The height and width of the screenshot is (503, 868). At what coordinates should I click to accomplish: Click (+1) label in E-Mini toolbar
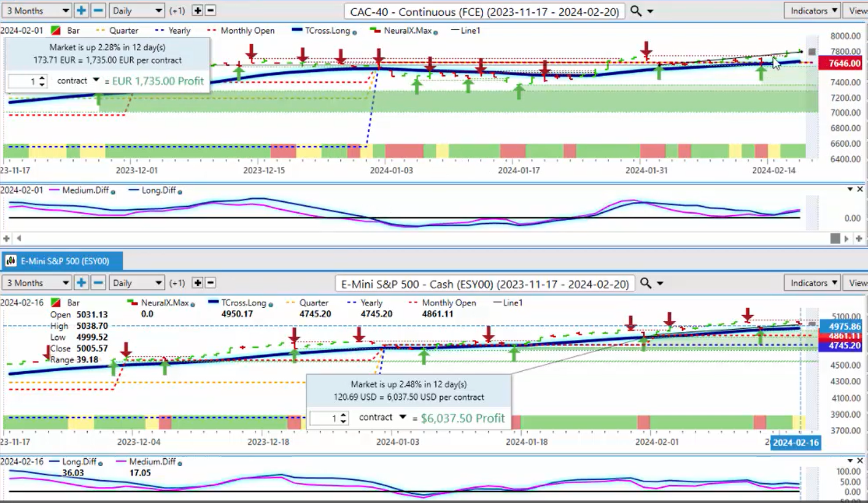[x=177, y=283]
